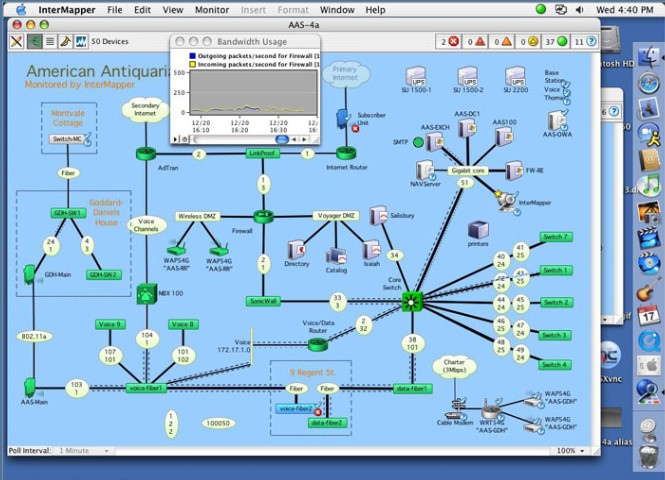Open chart settings gear in Bandwidth Usage
The width and height of the screenshot is (665, 480).
184,139
